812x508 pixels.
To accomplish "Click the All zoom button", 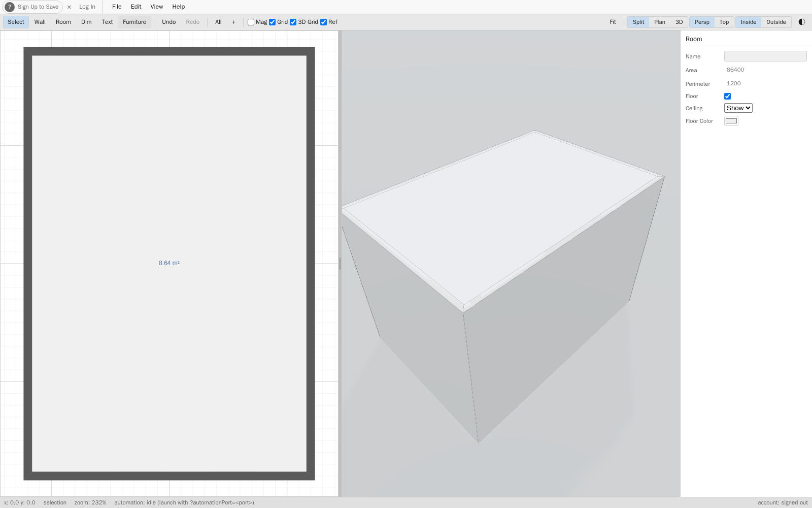I will [219, 22].
